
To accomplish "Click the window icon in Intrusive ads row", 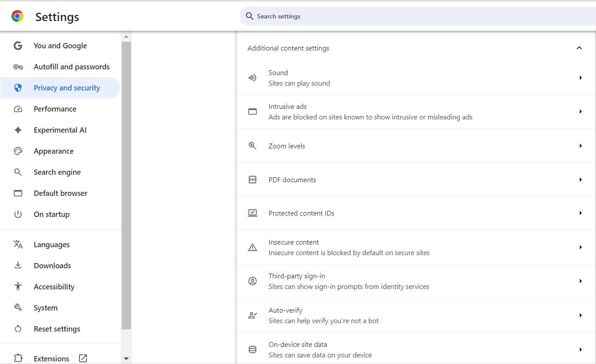I will [x=253, y=112].
